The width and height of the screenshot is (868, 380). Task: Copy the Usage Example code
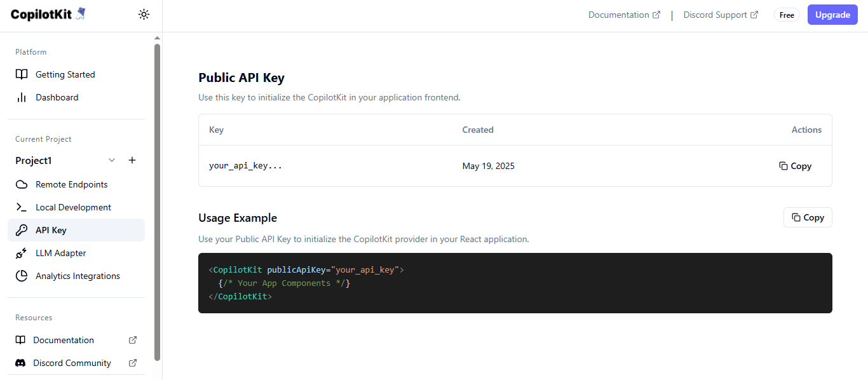click(x=808, y=217)
